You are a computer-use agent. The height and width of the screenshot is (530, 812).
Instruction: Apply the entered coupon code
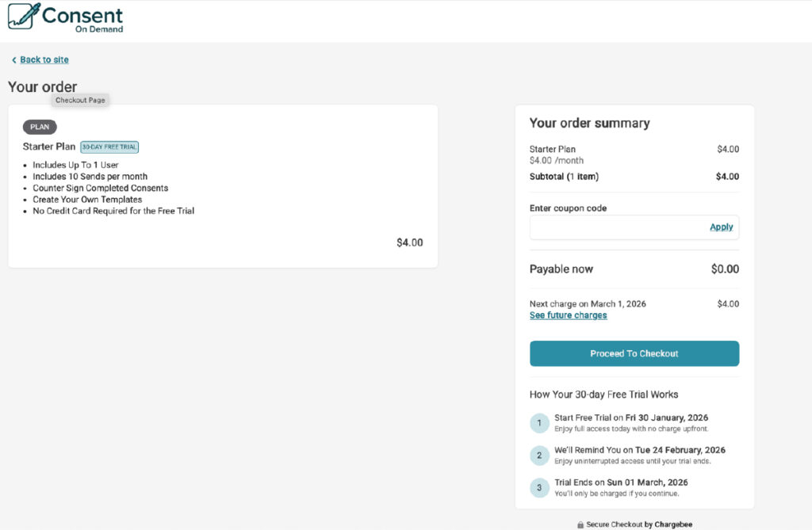(x=721, y=227)
